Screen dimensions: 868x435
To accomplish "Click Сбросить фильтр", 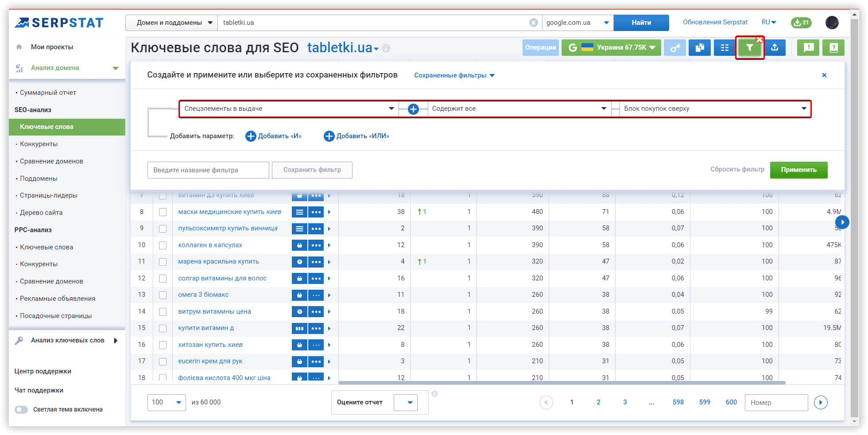I will (737, 170).
